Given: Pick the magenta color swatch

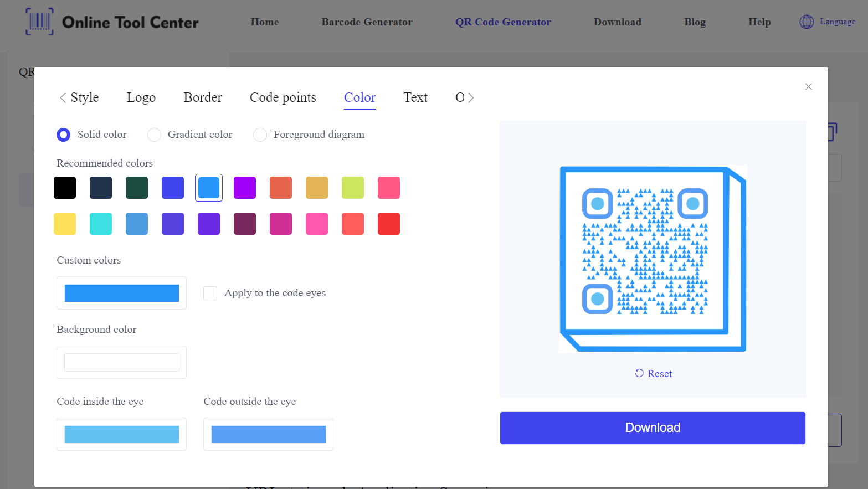Looking at the screenshot, I should tap(281, 224).
